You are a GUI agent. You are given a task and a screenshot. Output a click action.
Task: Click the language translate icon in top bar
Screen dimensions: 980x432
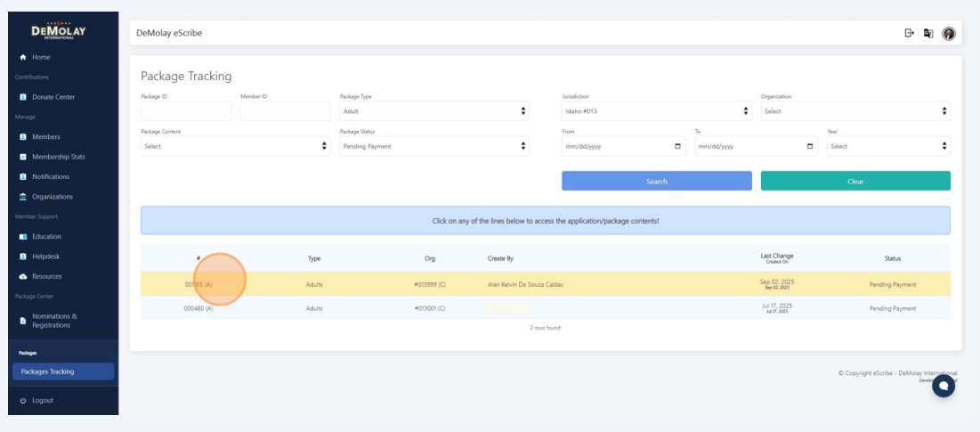[x=928, y=33]
